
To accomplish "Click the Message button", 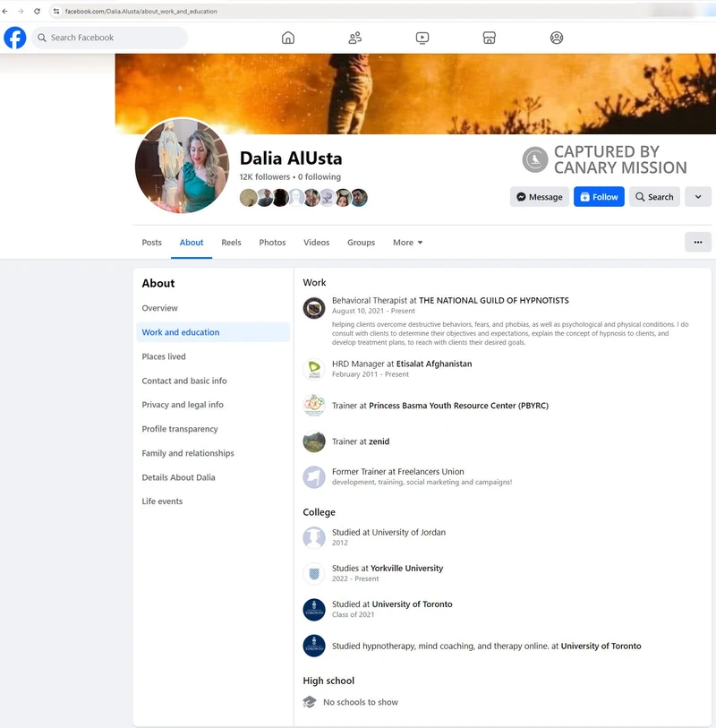I will pos(539,197).
